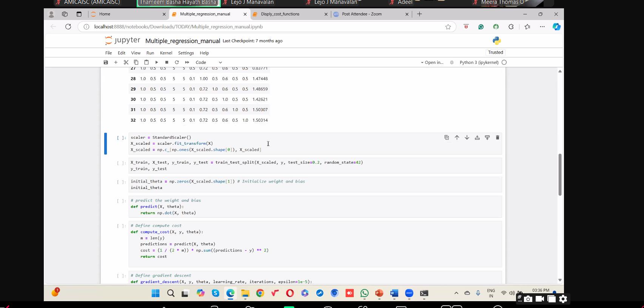Viewport: 644px width, 308px height.
Task: Open the Settings menu
Action: [186, 53]
